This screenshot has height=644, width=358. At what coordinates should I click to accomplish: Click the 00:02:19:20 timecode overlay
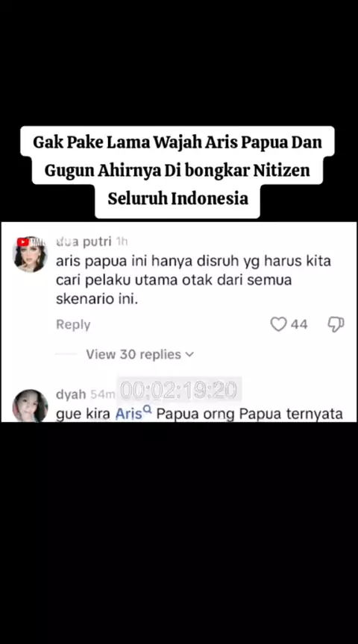(x=179, y=390)
